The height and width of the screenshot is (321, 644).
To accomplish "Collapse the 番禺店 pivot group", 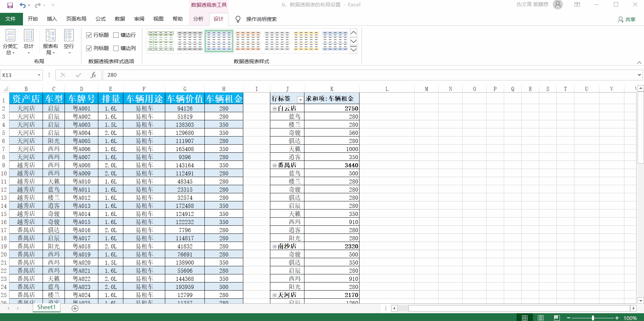I will tap(274, 165).
